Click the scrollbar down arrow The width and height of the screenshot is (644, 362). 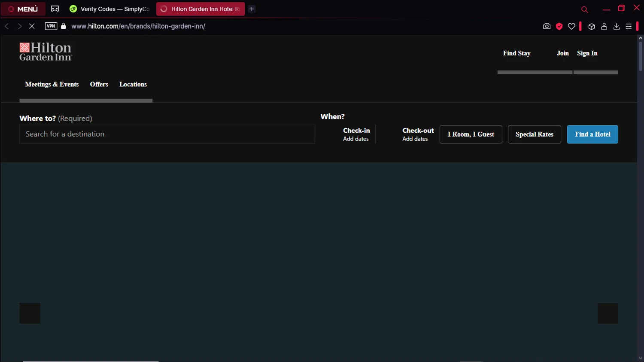640,358
